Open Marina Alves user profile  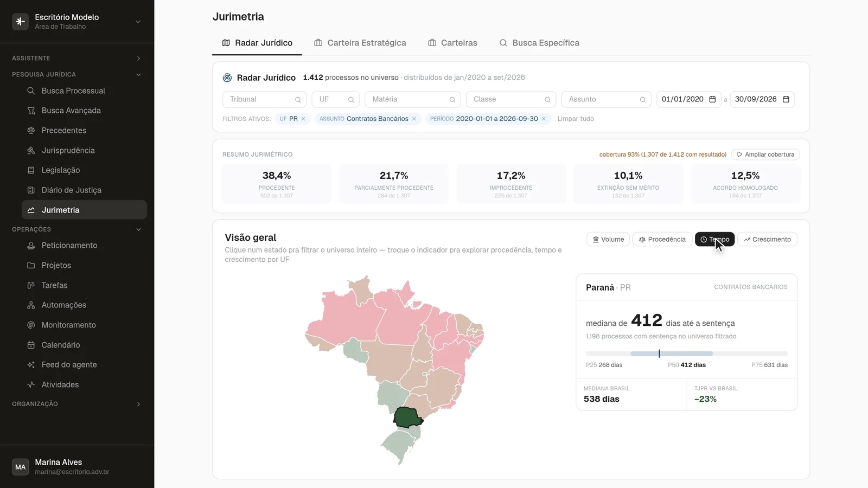click(77, 467)
